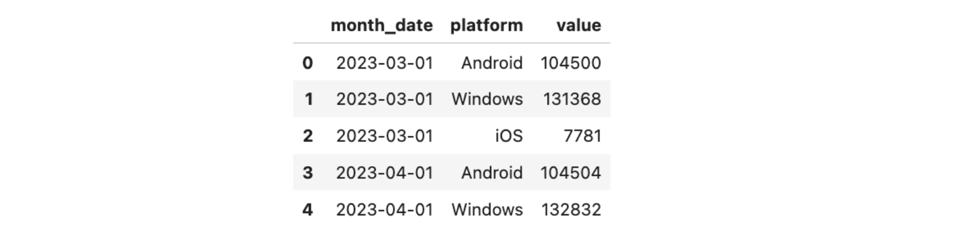Click the value cell 131368
This screenshot has width=980, height=252.
(x=572, y=99)
